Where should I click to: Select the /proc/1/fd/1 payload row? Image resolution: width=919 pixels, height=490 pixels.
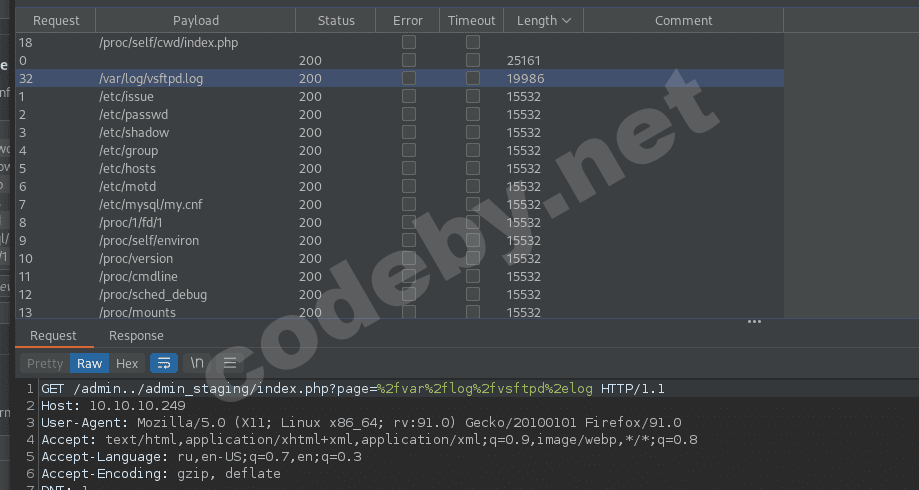click(x=400, y=223)
